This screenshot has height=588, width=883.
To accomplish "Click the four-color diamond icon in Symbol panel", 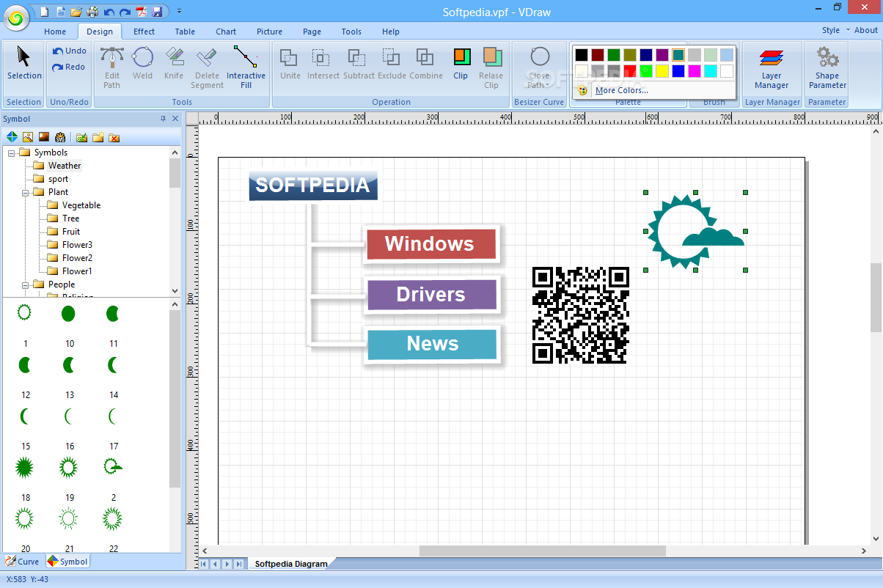I will [x=12, y=137].
